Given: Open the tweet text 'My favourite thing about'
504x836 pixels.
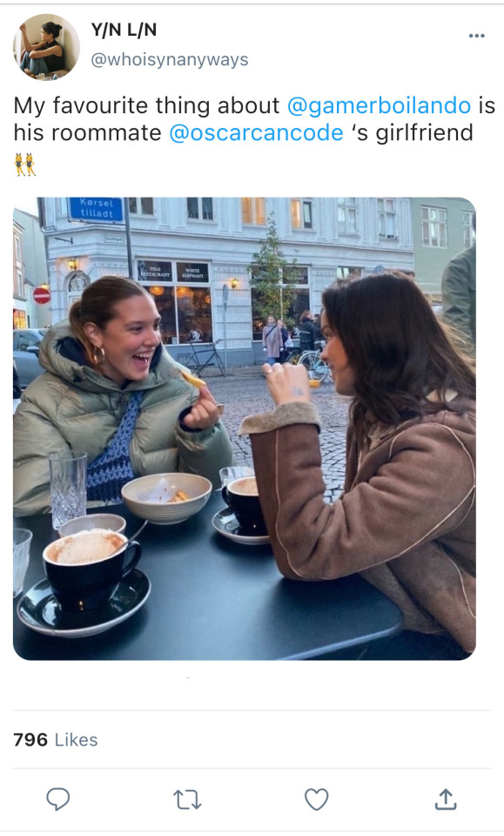Looking at the screenshot, I should point(146,105).
